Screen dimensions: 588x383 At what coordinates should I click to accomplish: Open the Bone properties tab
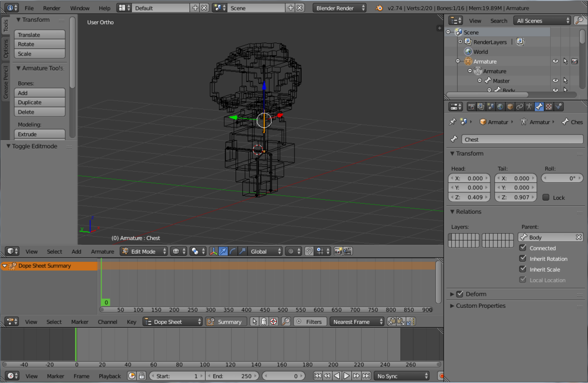coord(539,107)
